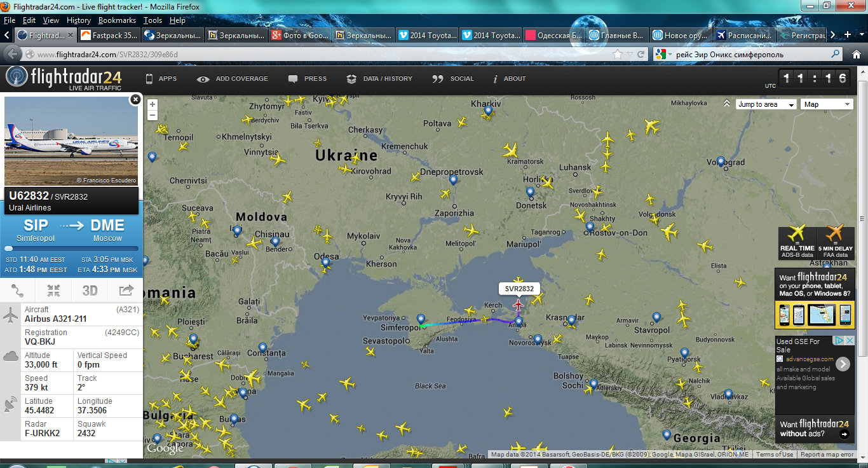Click the Simferopol airport pin marker
868x468 pixels.
pyautogui.click(x=421, y=319)
